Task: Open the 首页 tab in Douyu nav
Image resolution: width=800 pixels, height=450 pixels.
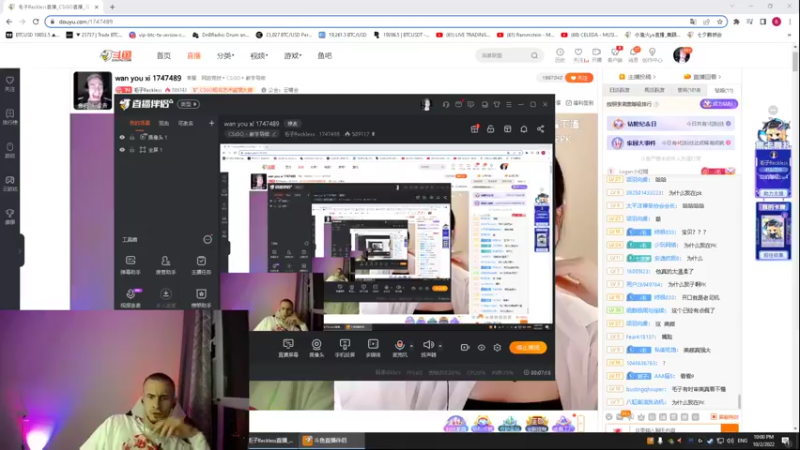Action: (164, 56)
